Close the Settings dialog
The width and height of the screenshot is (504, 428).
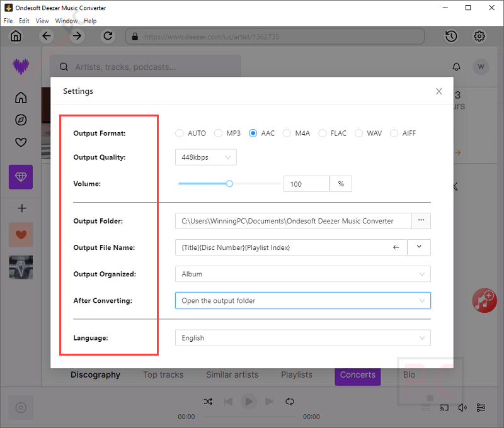[438, 91]
